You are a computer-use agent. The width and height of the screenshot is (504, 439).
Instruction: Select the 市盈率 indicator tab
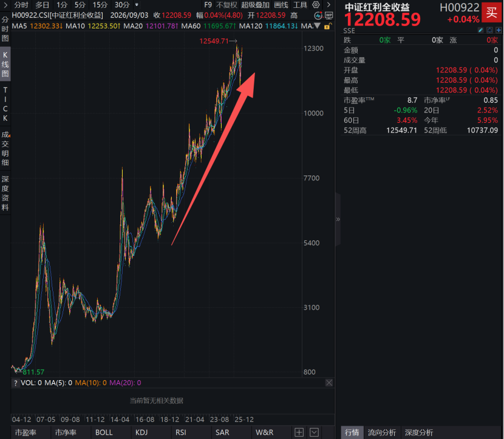coord(26,432)
